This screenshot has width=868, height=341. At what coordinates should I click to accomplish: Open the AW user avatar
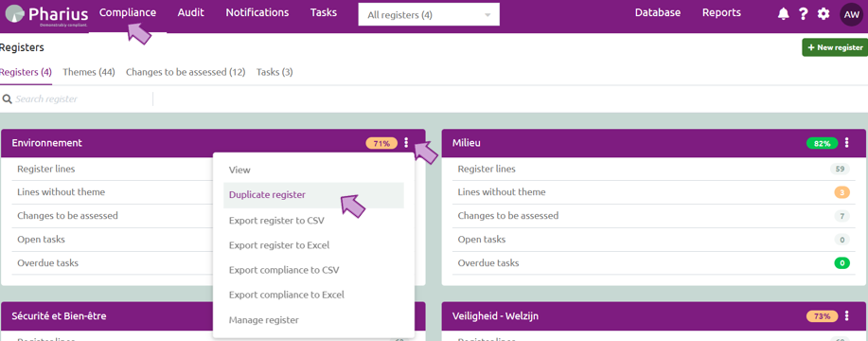[851, 14]
